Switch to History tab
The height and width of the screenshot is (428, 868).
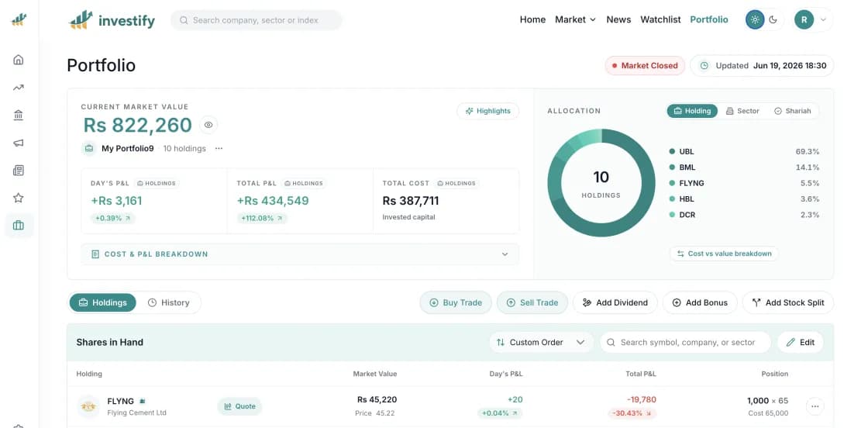click(x=169, y=302)
